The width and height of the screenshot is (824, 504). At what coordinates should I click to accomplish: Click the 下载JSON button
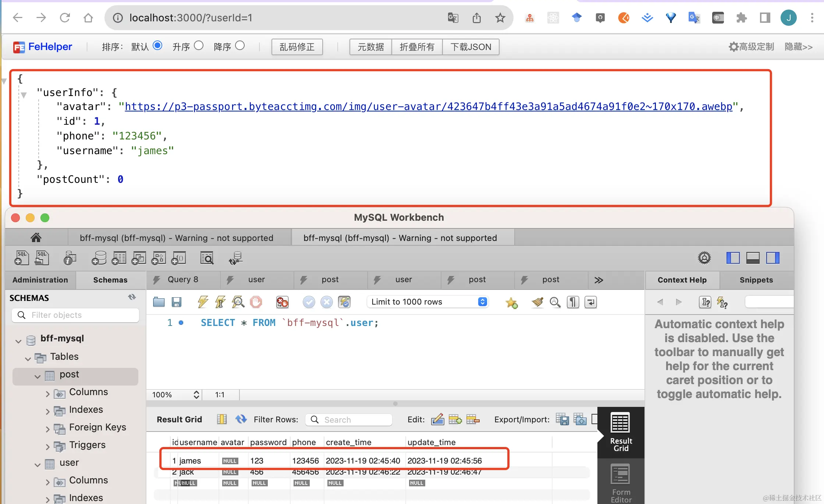click(471, 47)
